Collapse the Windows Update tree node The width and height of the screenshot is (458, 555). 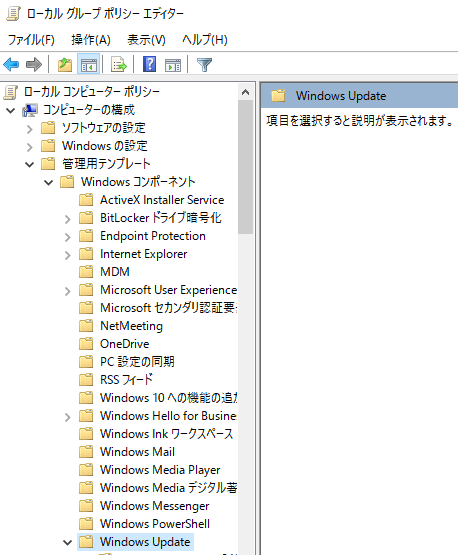[x=67, y=542]
